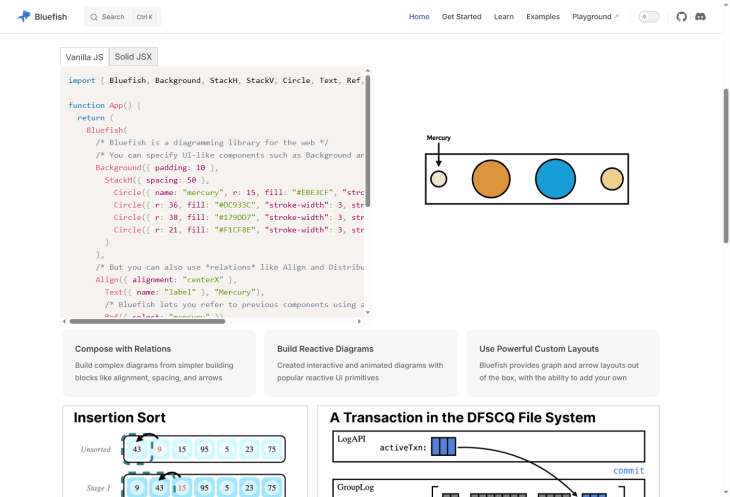Go to the Home nav item

[x=419, y=17]
